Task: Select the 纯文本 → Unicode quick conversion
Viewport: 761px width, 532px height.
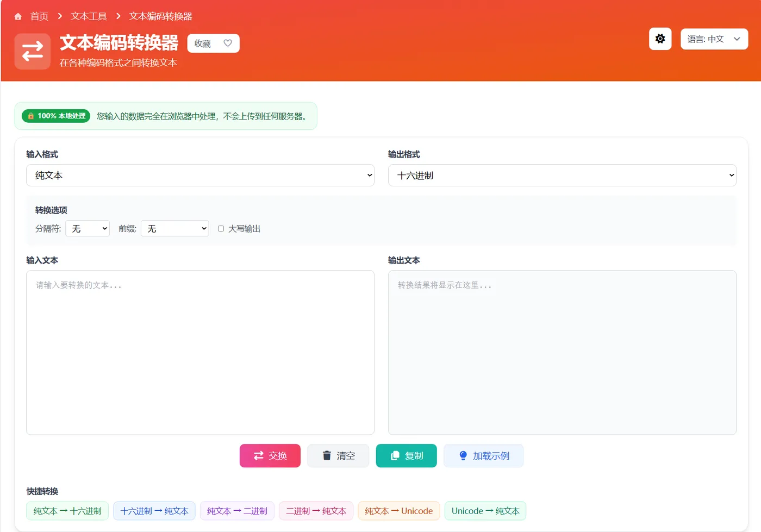Action: tap(398, 511)
